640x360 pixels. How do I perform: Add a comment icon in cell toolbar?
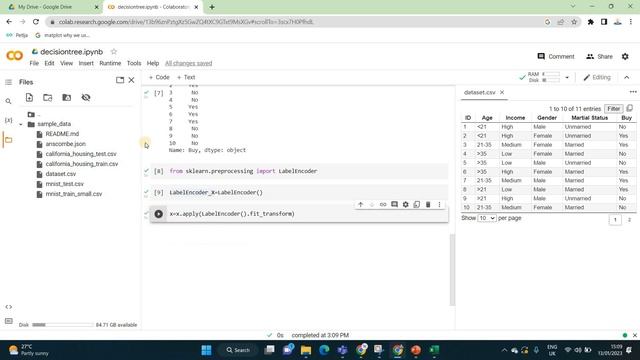coord(394,204)
